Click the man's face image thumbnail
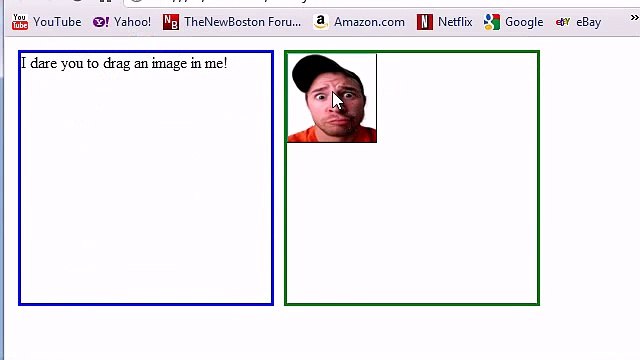Viewport: 640px width, 360px height. click(332, 98)
